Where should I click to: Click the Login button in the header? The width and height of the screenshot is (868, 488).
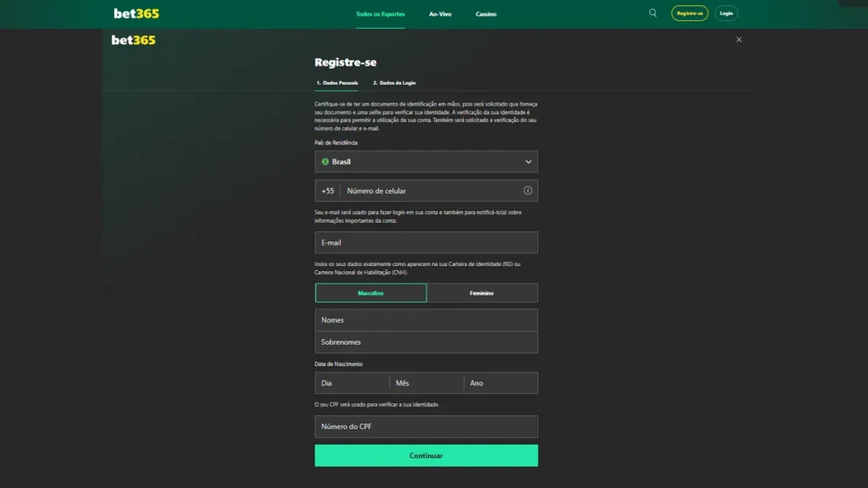(x=726, y=13)
